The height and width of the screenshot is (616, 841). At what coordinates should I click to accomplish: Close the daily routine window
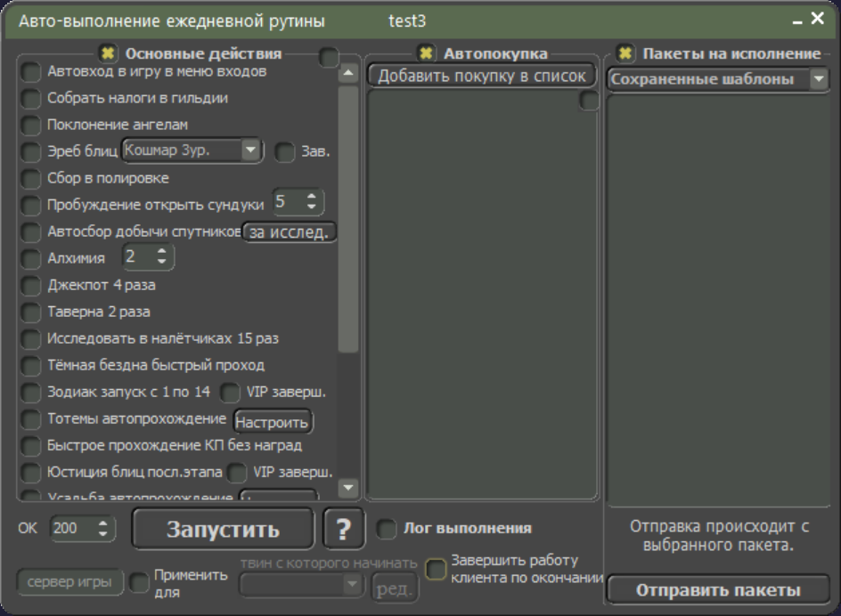[818, 19]
